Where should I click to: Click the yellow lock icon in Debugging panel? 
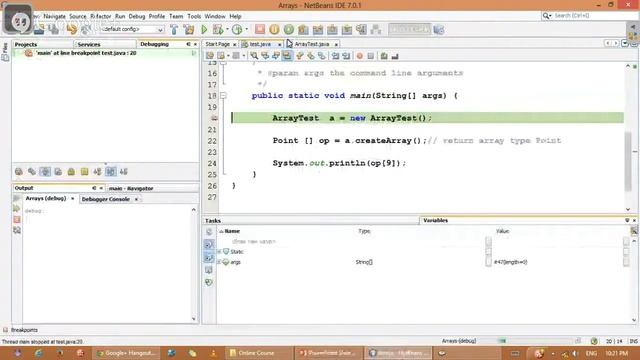click(71, 172)
